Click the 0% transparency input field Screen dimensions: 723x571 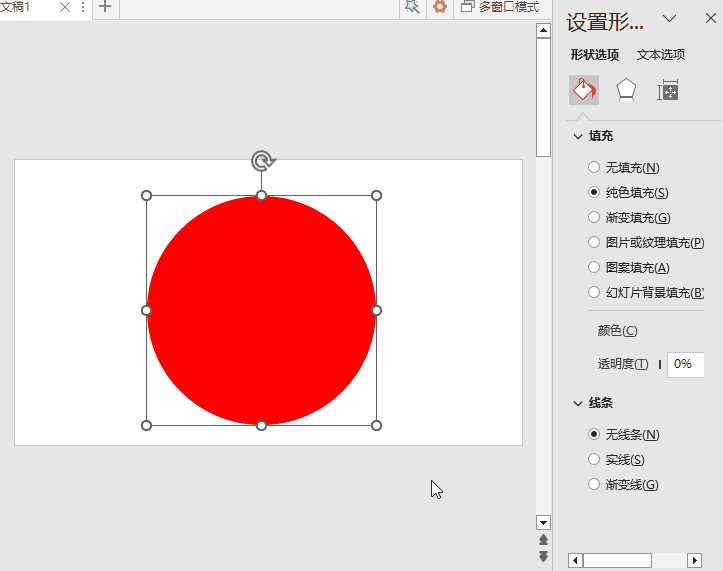pos(685,365)
